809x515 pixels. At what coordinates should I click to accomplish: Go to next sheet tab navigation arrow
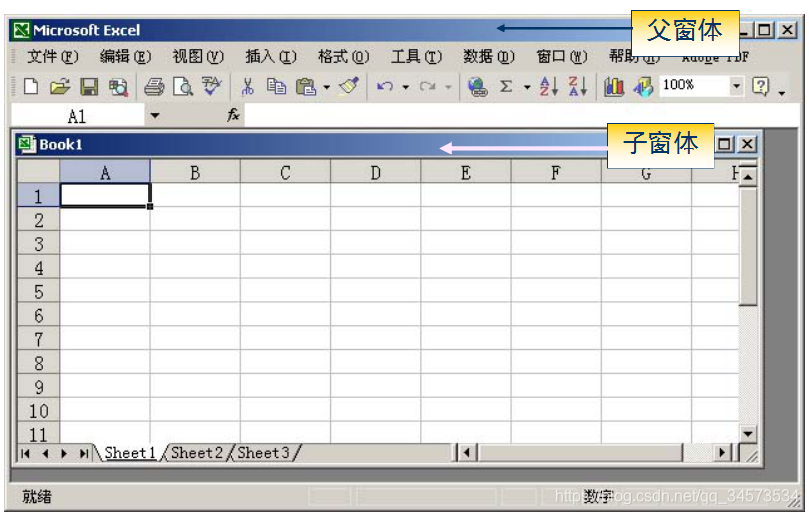coord(64,453)
